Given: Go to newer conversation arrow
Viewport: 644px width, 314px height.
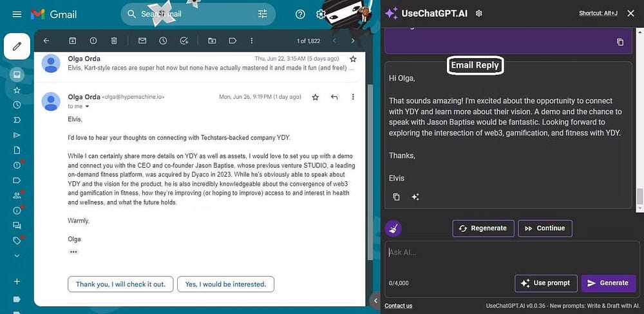Looking at the screenshot, I should coord(334,41).
